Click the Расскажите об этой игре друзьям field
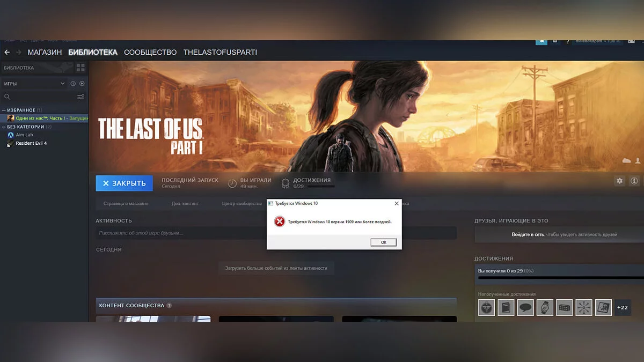This screenshot has height=362, width=644. coord(276,233)
